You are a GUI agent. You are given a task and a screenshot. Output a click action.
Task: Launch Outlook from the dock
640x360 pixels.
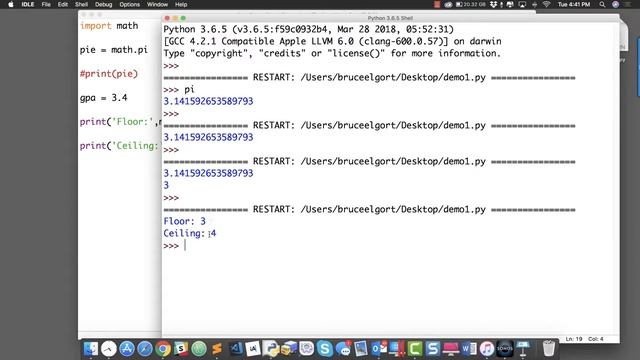tap(379, 349)
